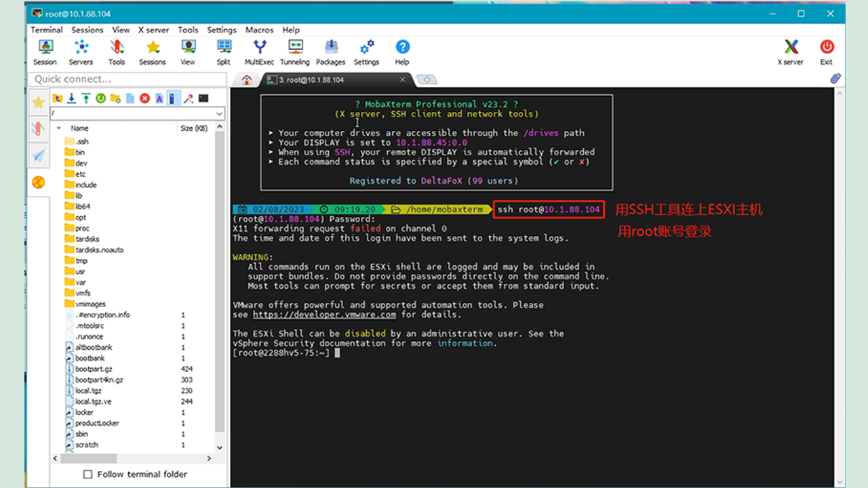
Task: Refresh the current folder (green icon)
Action: coord(100,98)
